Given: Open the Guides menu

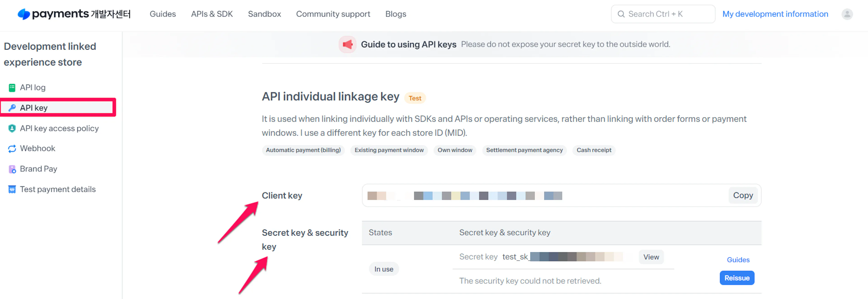Looking at the screenshot, I should tap(163, 14).
